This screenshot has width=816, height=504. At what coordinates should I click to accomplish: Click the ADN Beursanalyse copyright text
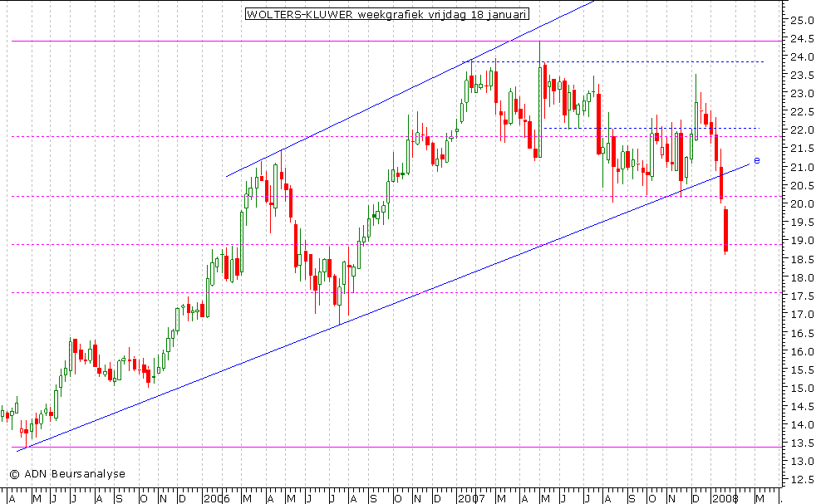[x=68, y=474]
